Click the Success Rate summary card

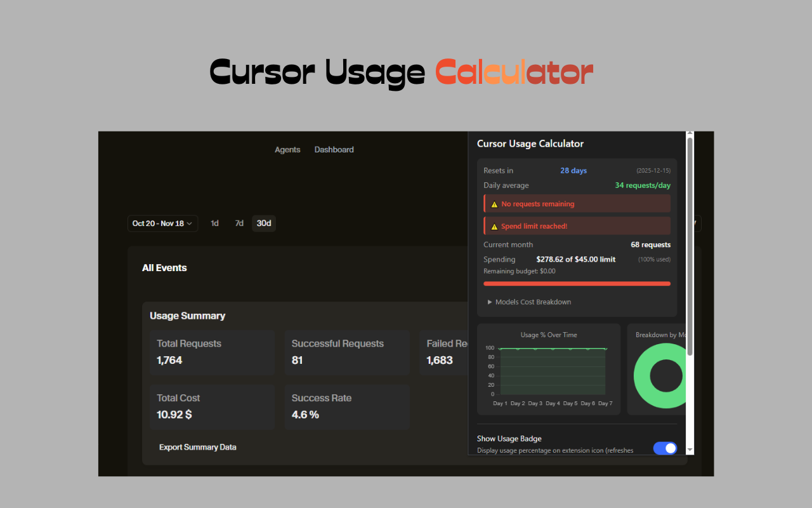coord(346,407)
